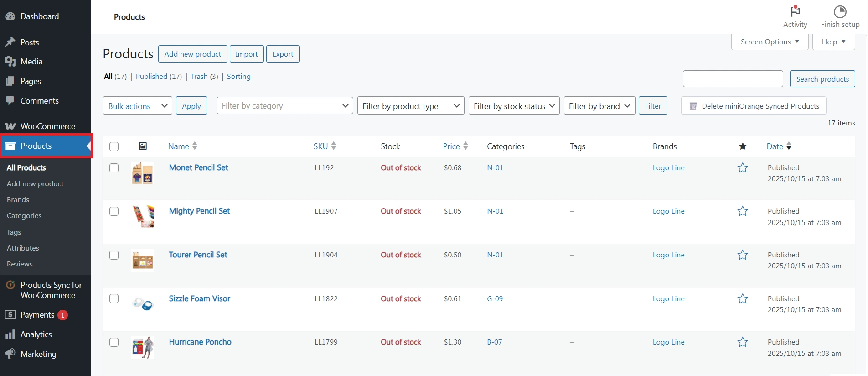Select the Hurricane Poncho checkbox
Screen dimensions: 868x376
tap(114, 342)
